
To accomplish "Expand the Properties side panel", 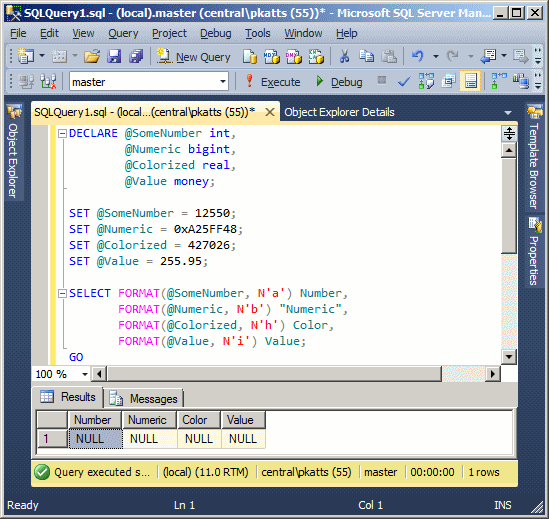I will click(535, 251).
